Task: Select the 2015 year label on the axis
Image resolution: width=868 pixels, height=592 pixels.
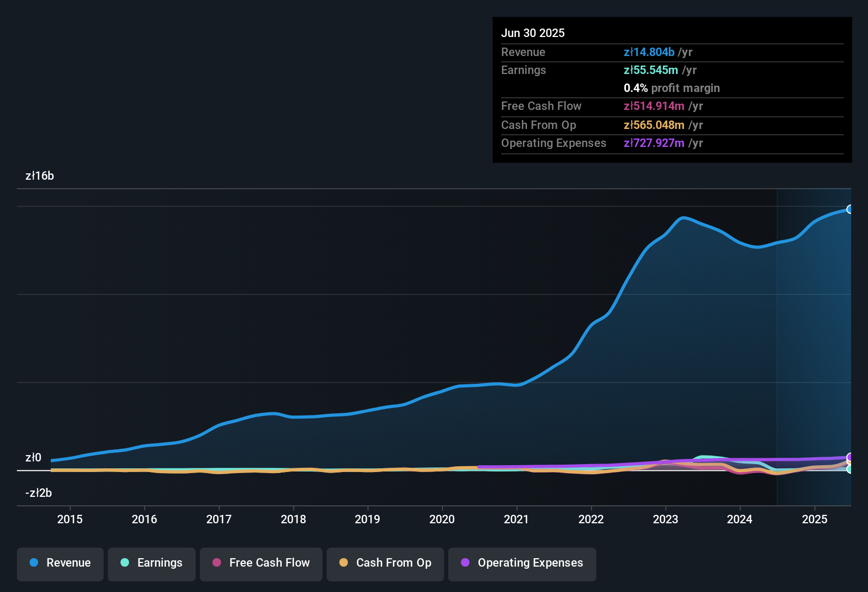Action: [x=69, y=519]
